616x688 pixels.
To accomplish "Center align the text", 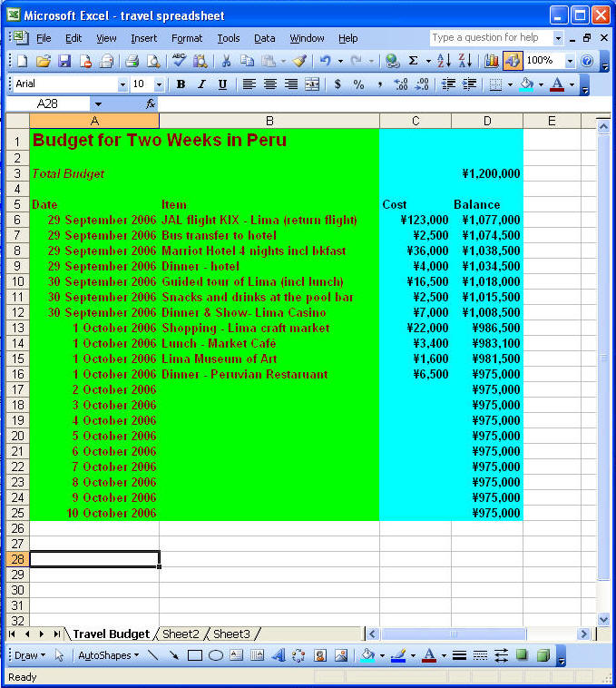I will pyautogui.click(x=270, y=84).
